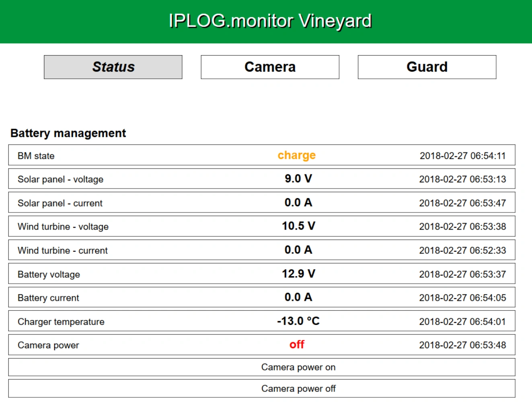Click the IPLOG.monitor Vineyard page title

(x=270, y=21)
